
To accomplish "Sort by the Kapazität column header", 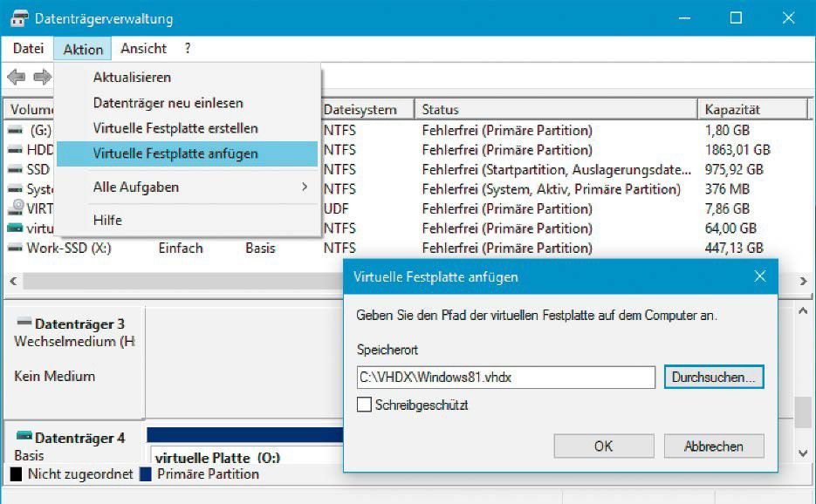I will [x=752, y=109].
